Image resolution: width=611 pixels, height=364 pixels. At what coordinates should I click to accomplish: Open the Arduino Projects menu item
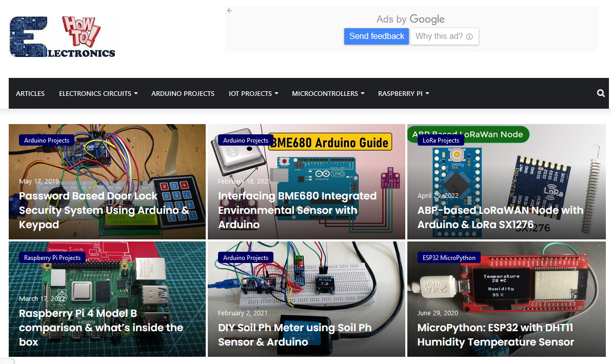click(183, 93)
